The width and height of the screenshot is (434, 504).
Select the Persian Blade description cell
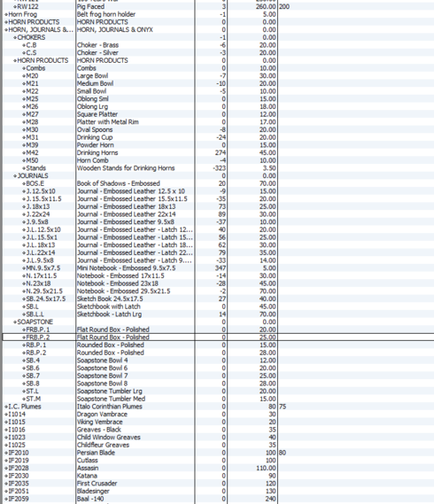[136, 453]
